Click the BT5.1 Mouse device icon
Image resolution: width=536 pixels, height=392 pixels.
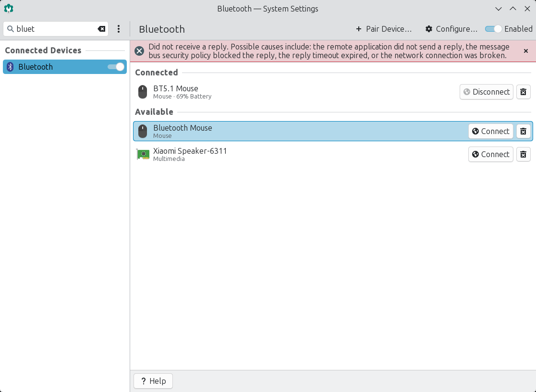143,92
